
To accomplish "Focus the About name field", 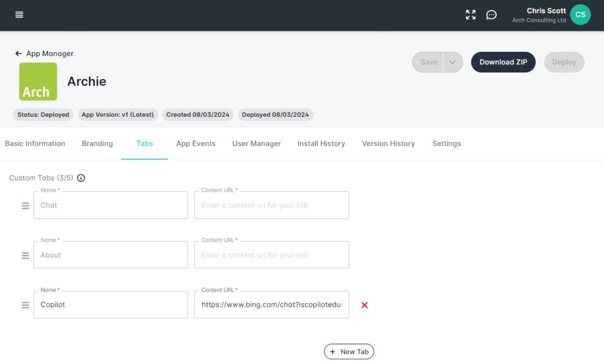I will pyautogui.click(x=110, y=255).
